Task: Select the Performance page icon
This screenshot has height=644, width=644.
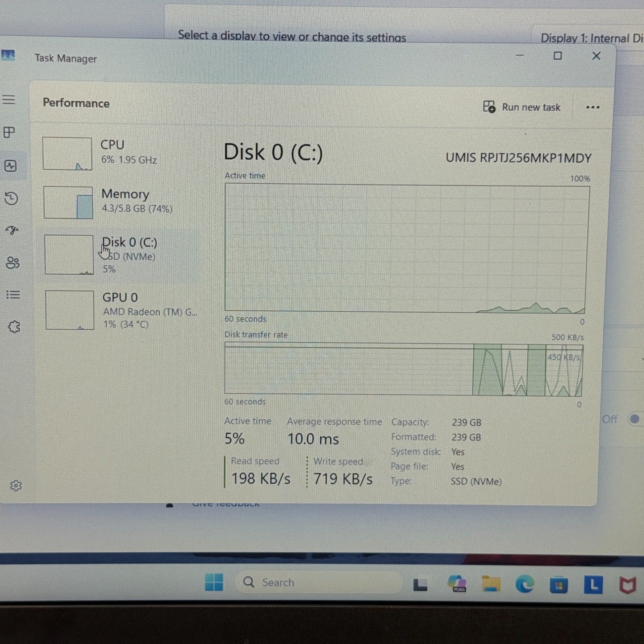Action: coord(11,166)
